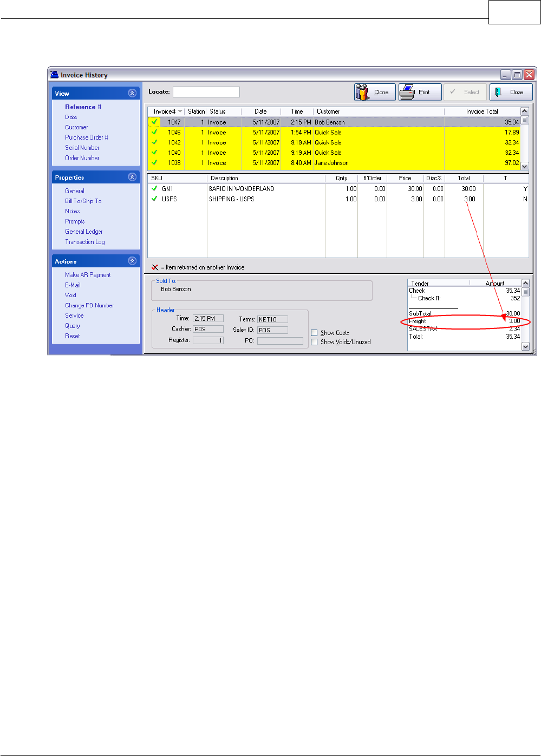Open General properties

pyautogui.click(x=75, y=191)
